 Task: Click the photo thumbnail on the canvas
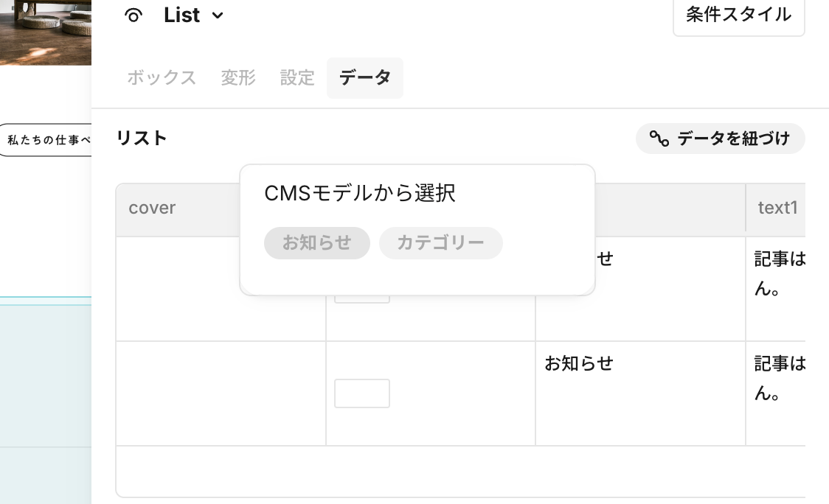[x=45, y=32]
